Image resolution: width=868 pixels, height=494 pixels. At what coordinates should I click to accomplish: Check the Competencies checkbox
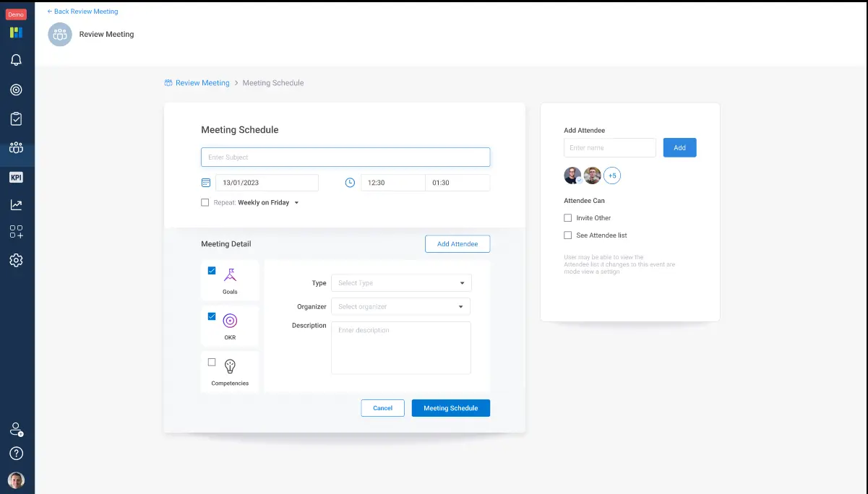[212, 363]
